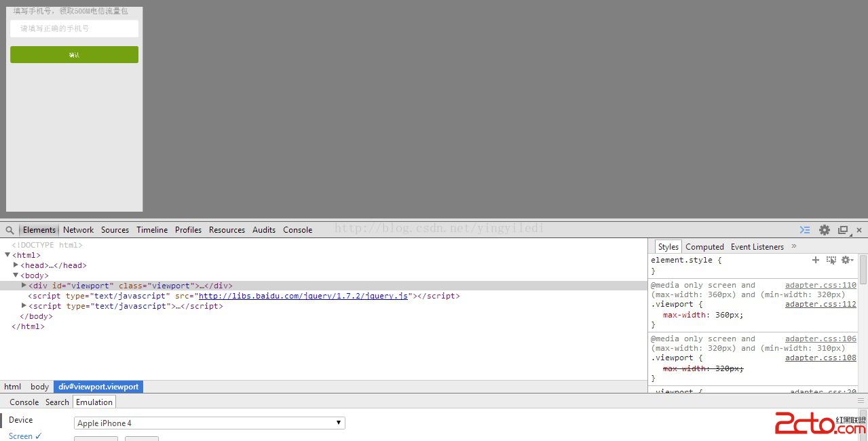This screenshot has width=868, height=441.
Task: Toggle element state icon in Styles
Action: (x=831, y=260)
